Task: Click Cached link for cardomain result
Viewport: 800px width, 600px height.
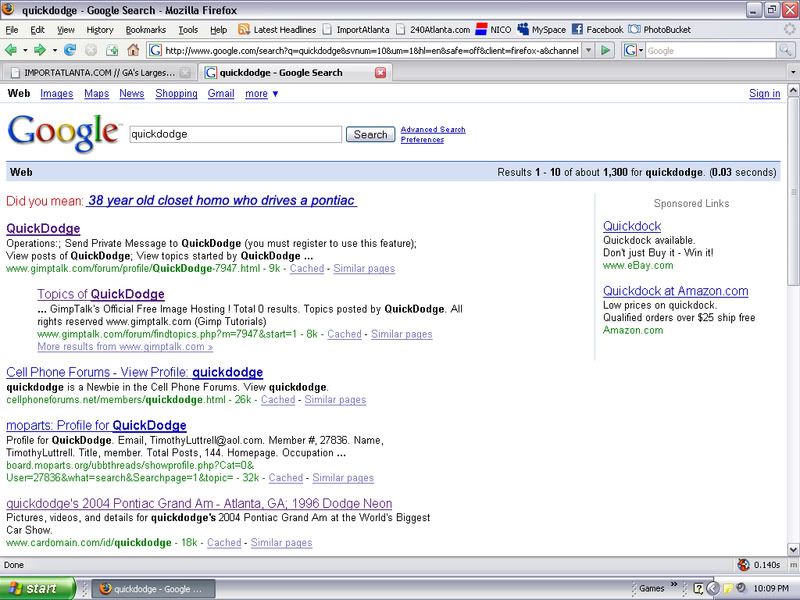Action: click(x=224, y=542)
